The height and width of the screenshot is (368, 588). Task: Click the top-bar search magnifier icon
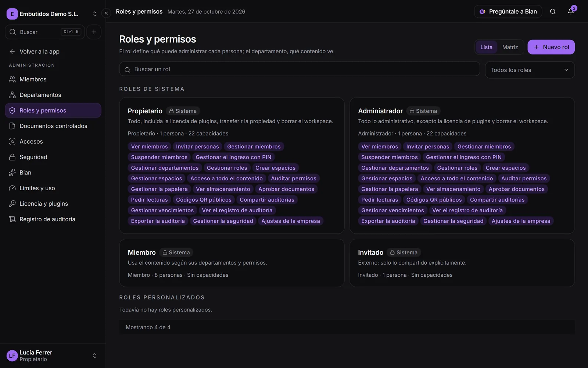(x=553, y=11)
